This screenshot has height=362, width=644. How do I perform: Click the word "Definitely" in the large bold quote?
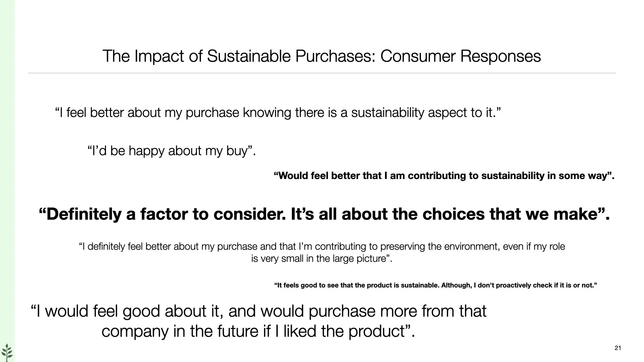click(x=84, y=214)
